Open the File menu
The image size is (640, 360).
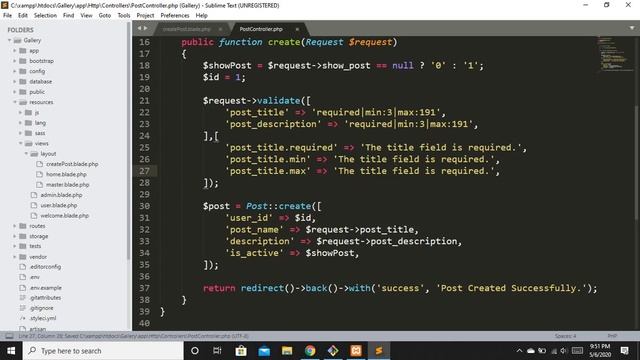point(7,15)
